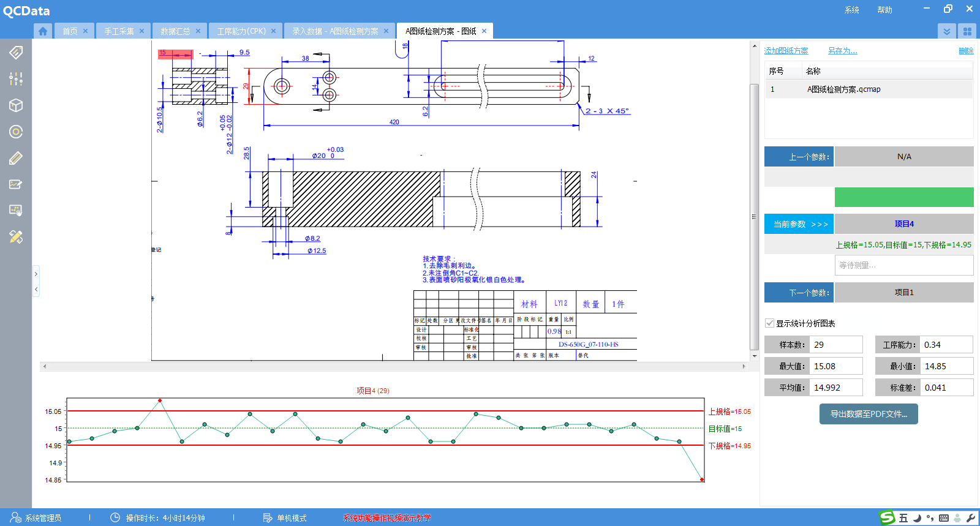This screenshot has width=980, height=526.
Task: Close the 首页 tab
Action: point(85,31)
